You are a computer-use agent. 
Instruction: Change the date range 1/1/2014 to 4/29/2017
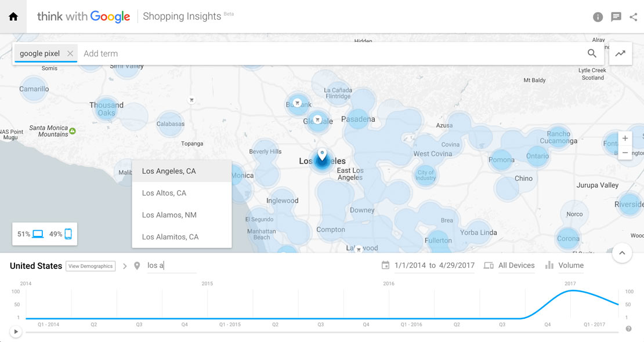[x=434, y=265]
